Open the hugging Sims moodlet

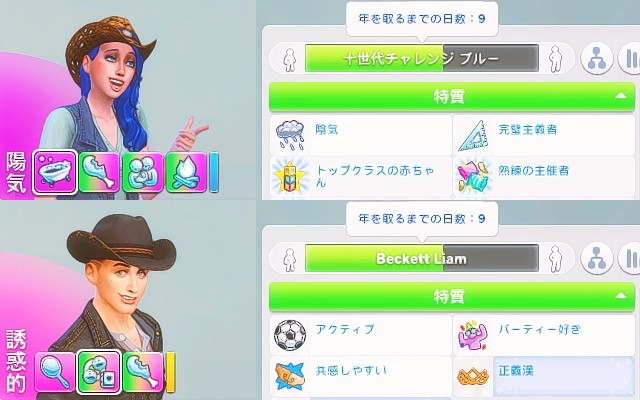[143, 172]
